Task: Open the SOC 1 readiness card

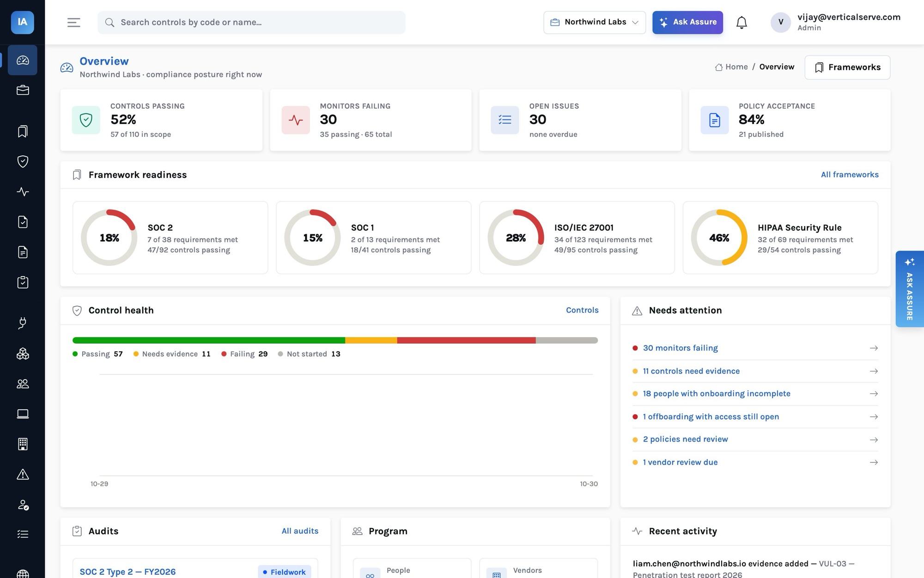Action: pyautogui.click(x=373, y=238)
